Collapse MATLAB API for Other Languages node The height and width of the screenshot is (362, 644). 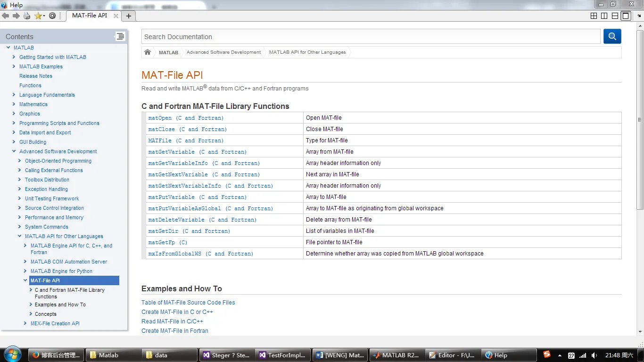coord(20,236)
